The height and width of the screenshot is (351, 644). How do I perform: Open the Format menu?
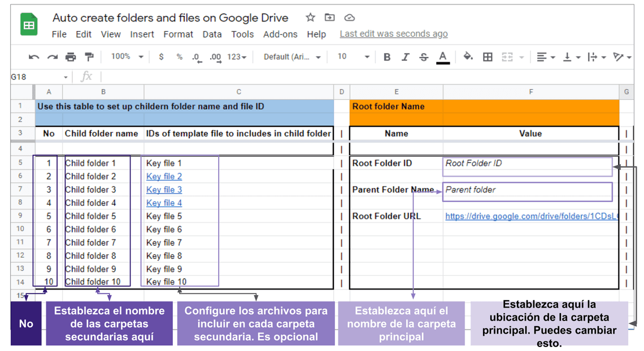tap(178, 34)
